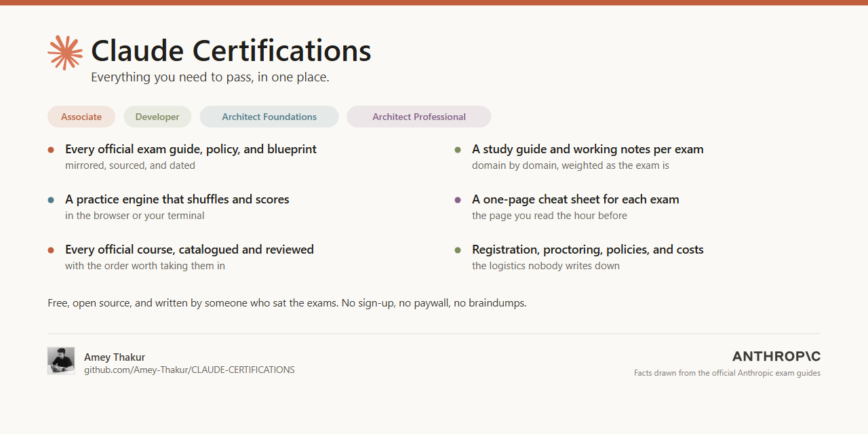Open the github.com/Amey-Thakur/CLAUDE-CERTIFICATIONS link
Image resolution: width=868 pixels, height=434 pixels.
189,370
